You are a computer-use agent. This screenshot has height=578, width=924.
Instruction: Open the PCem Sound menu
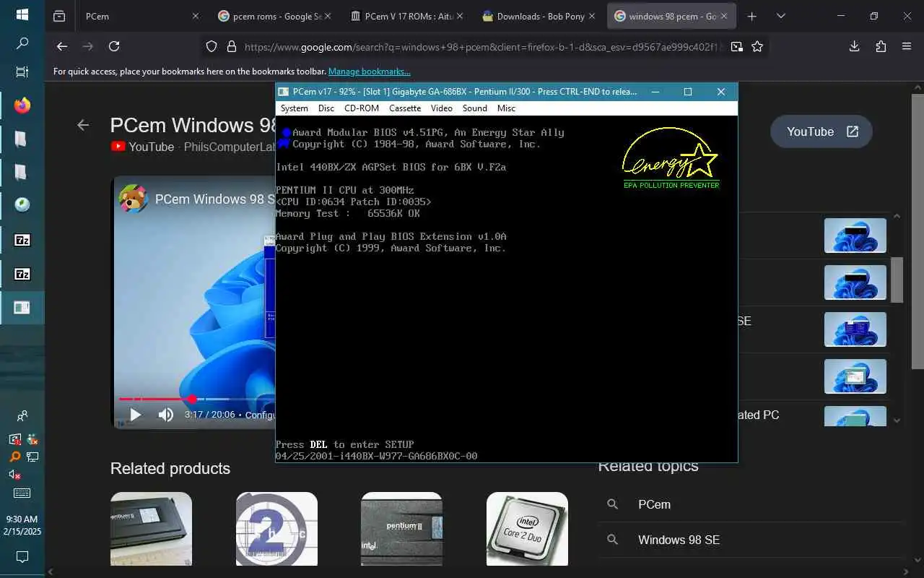(475, 108)
